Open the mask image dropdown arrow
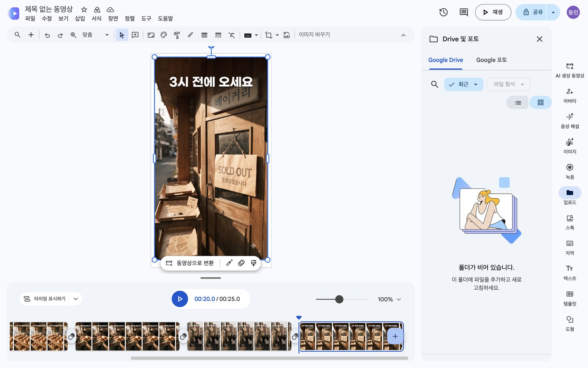 pos(256,35)
